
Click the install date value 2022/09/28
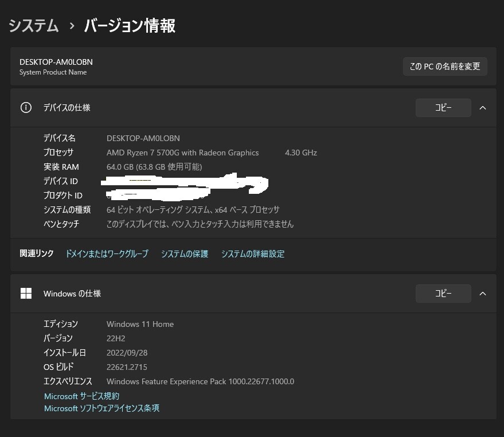pos(127,353)
